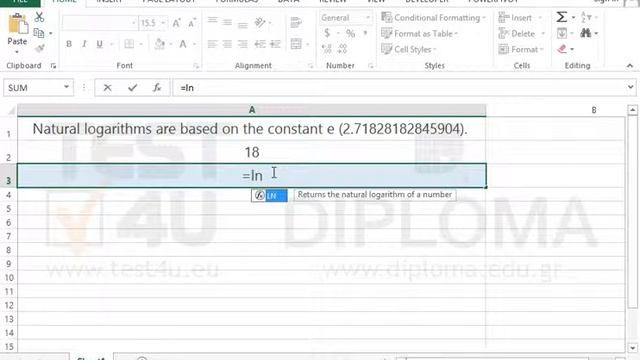Apply Comma Style format
This screenshot has height=360, width=640.
[365, 33]
